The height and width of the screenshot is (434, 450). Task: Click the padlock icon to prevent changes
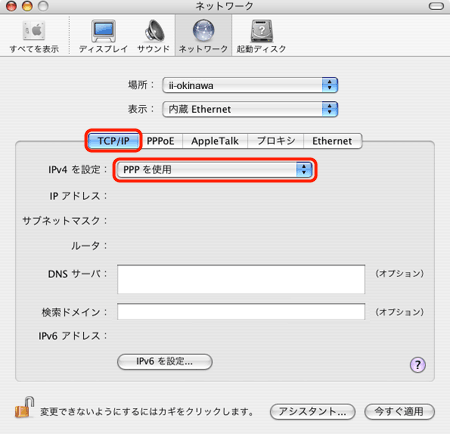(25, 407)
